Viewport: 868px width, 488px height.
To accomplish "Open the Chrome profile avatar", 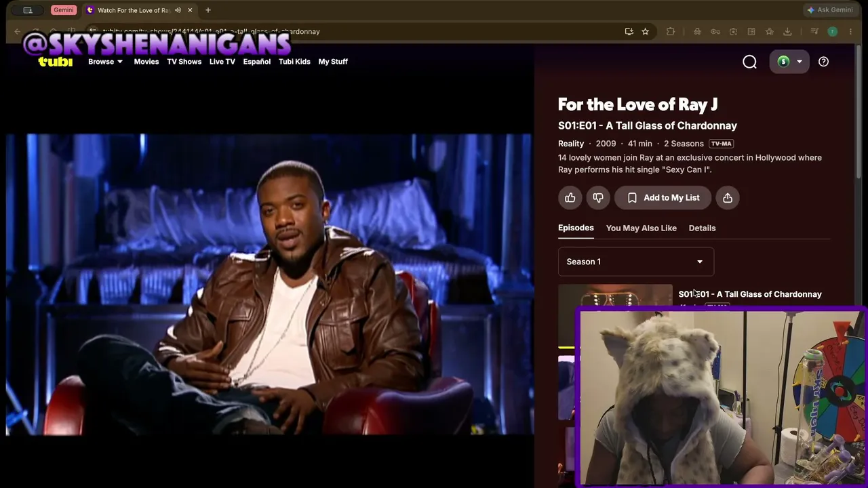I will (833, 31).
